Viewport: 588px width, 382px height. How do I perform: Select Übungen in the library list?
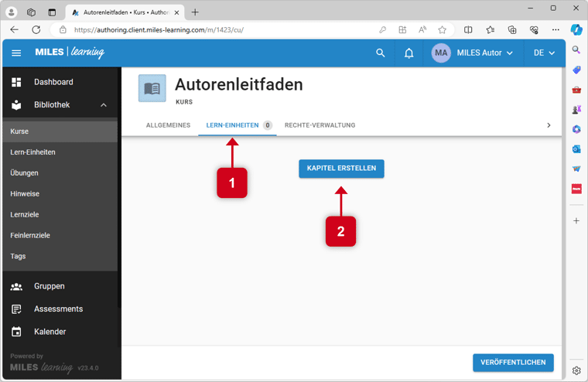point(24,173)
